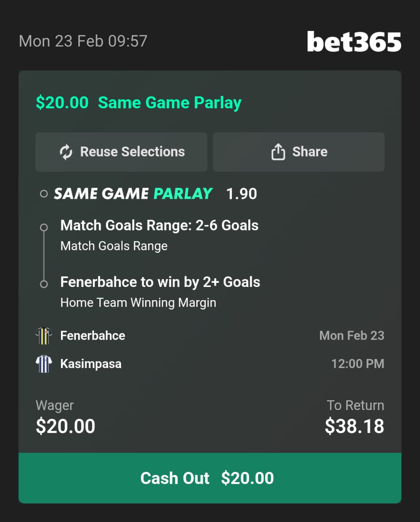Click the To Return $38.18 amount

(x=354, y=426)
